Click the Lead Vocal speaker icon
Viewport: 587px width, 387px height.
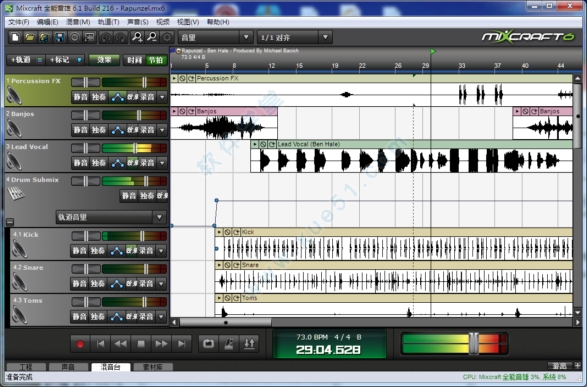(14, 161)
